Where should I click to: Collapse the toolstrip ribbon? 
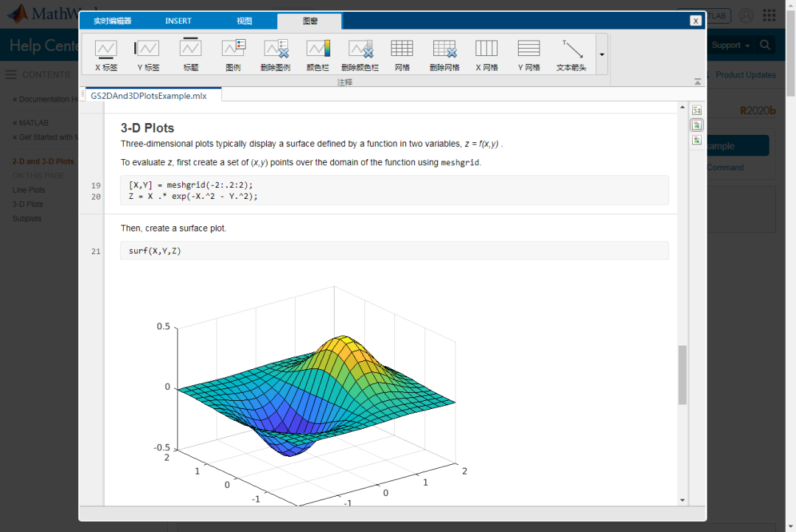pos(697,82)
